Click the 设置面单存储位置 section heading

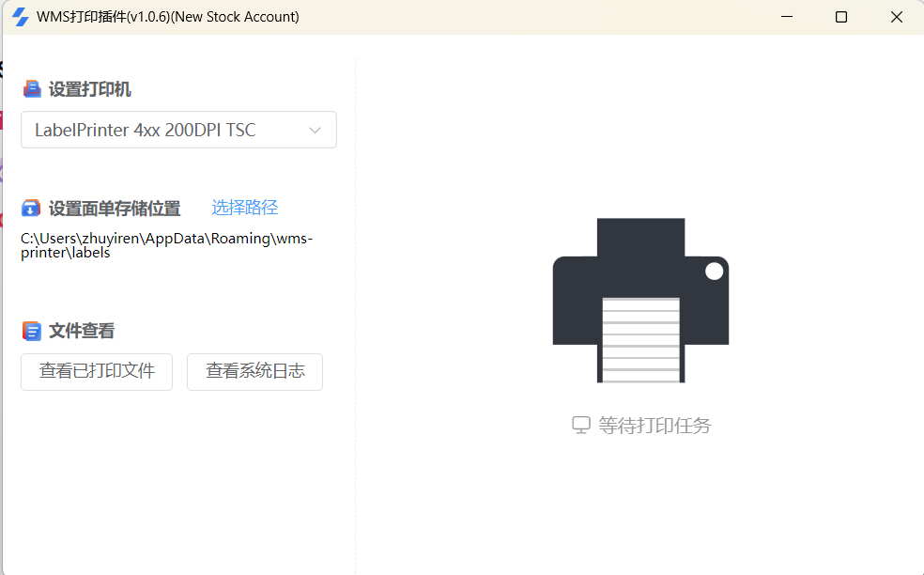[x=115, y=209]
